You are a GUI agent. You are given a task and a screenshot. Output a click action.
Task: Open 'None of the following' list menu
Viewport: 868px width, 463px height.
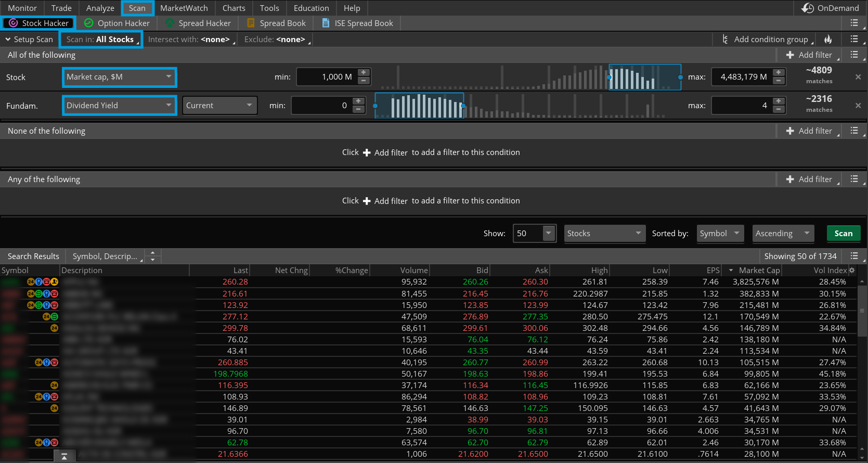[x=854, y=131]
